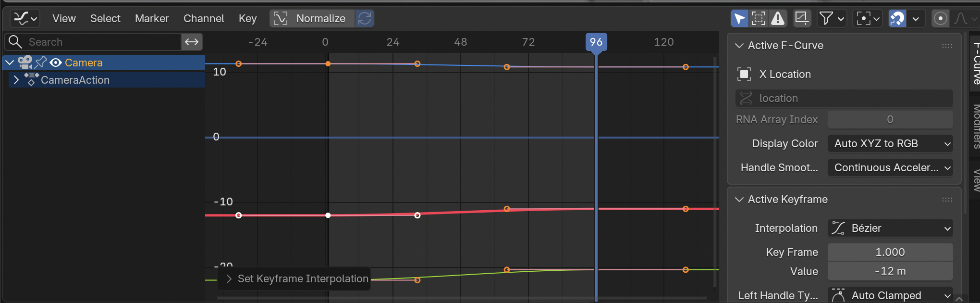The height and width of the screenshot is (303, 980).
Task: Switch to the Modifiers sidebar tab
Action: 976,126
